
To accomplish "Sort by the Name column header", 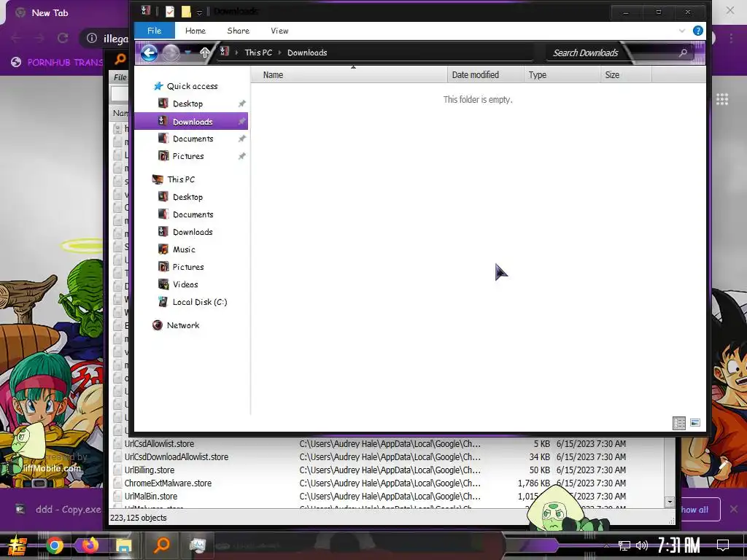I will point(349,75).
